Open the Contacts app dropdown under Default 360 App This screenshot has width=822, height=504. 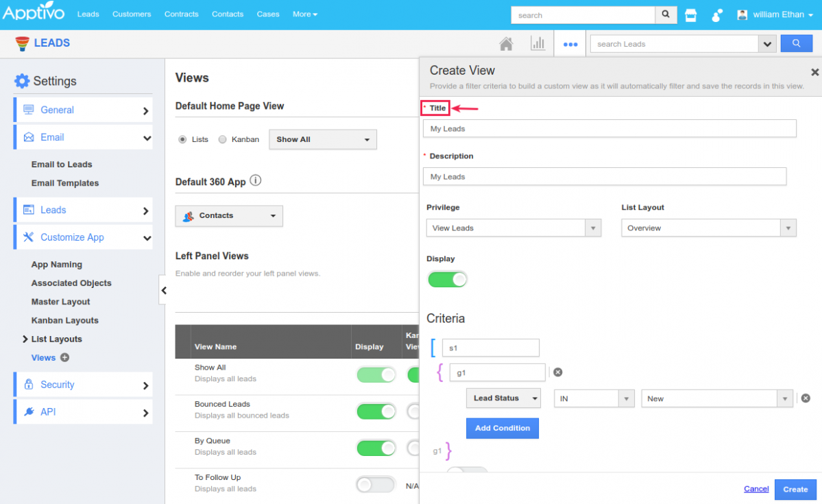click(228, 216)
